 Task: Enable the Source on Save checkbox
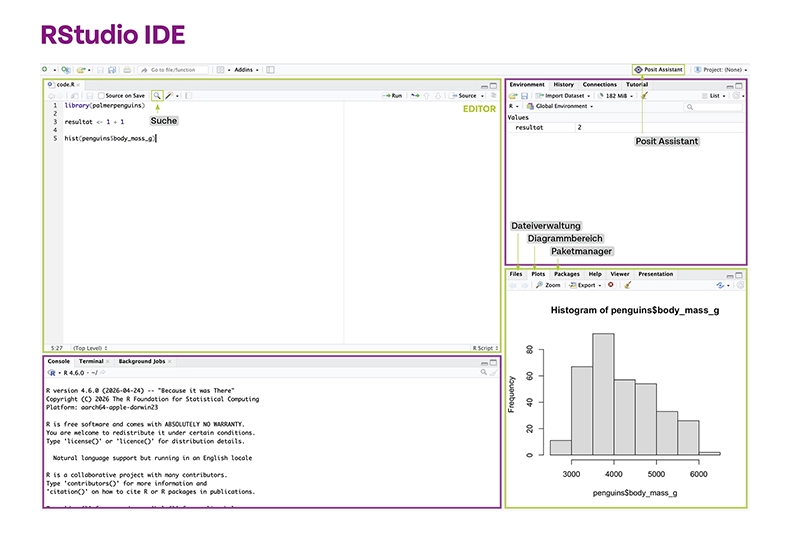(x=101, y=96)
